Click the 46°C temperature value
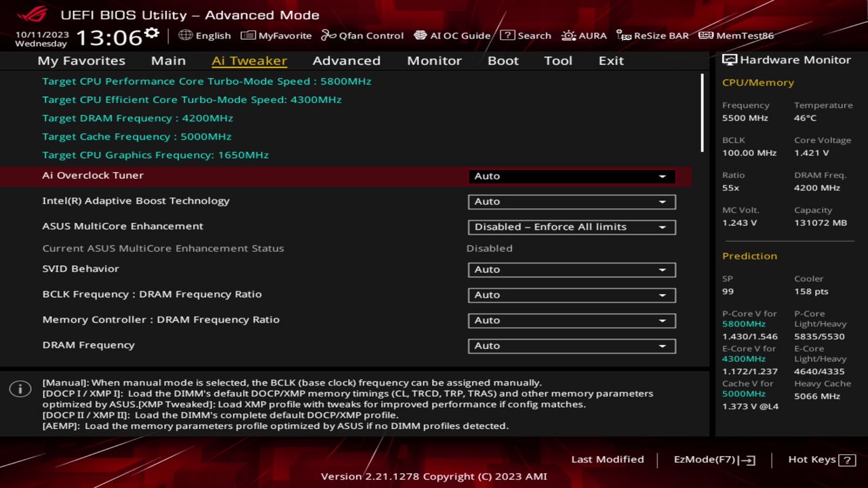The image size is (868, 488). [x=806, y=118]
